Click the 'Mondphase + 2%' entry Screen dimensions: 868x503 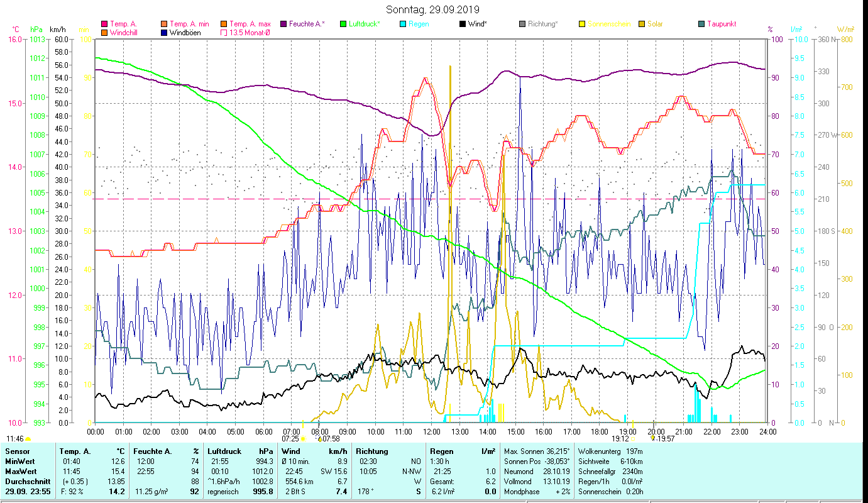[536, 492]
